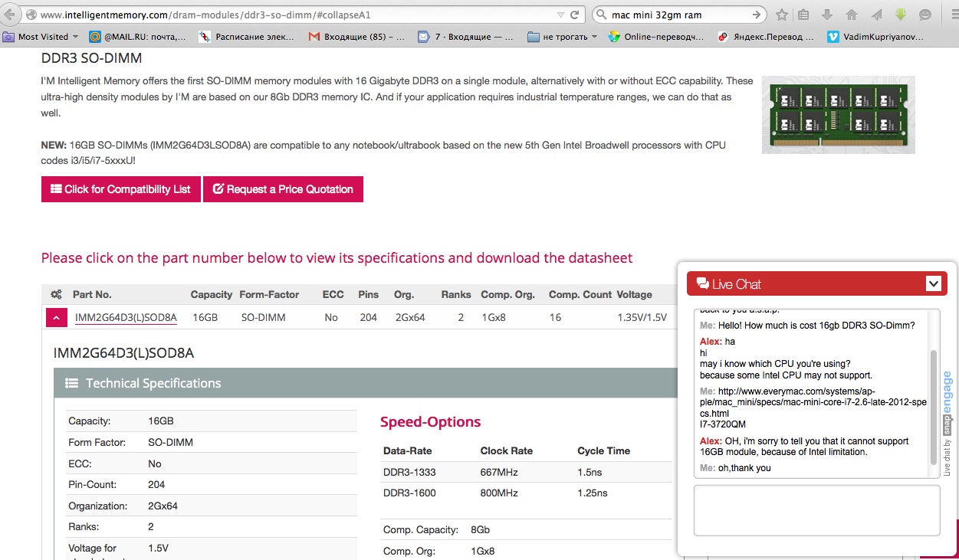959x560 pixels.
Task: Click the Form-Factor column header
Action: [269, 295]
